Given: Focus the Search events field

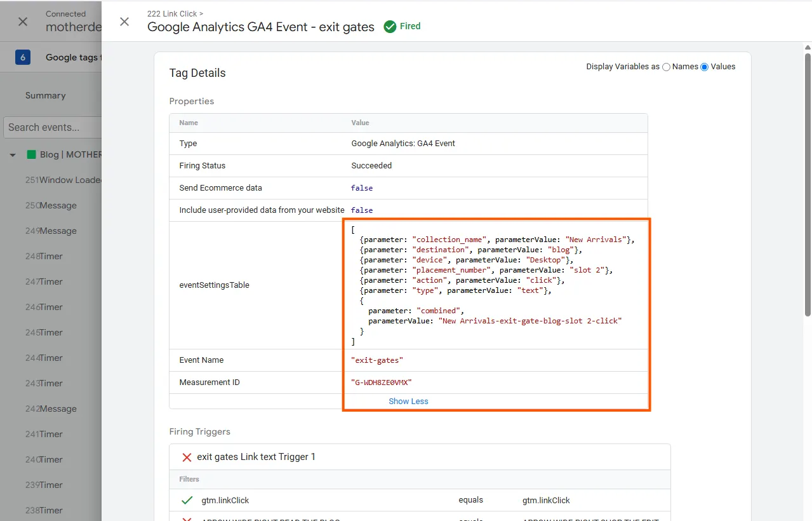Looking at the screenshot, I should tap(53, 127).
